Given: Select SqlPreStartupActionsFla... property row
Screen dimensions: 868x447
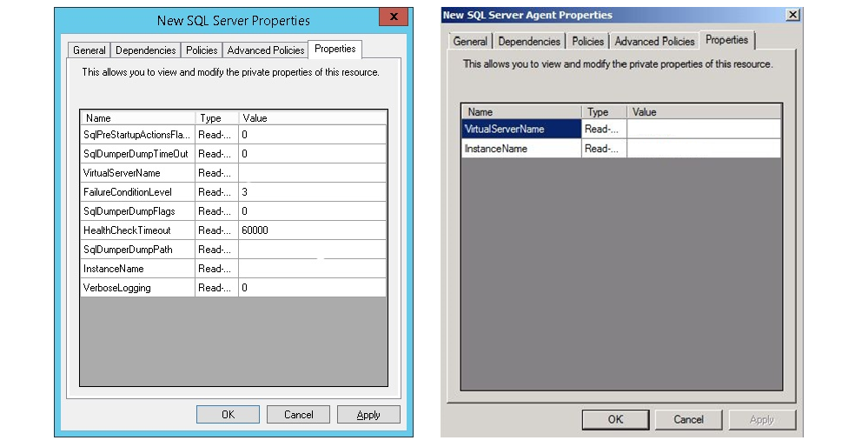Looking at the screenshot, I should pos(233,135).
